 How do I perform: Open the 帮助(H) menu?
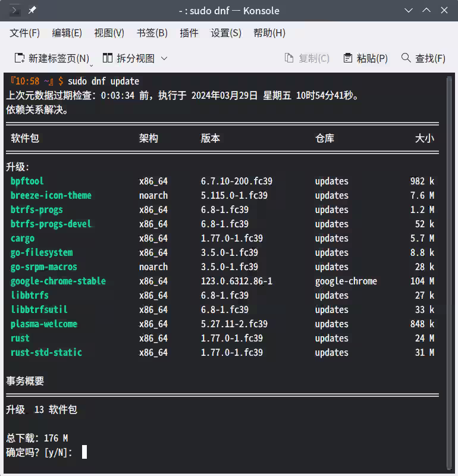(x=269, y=33)
